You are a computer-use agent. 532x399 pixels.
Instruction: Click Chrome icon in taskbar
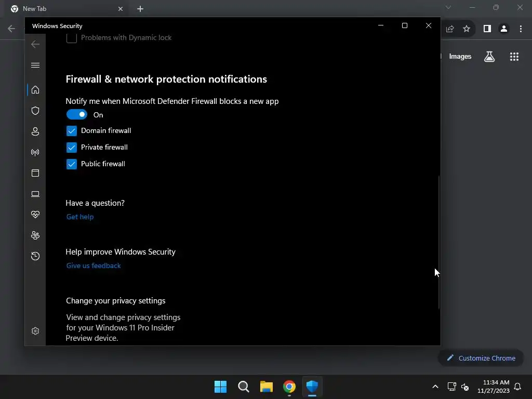point(289,387)
